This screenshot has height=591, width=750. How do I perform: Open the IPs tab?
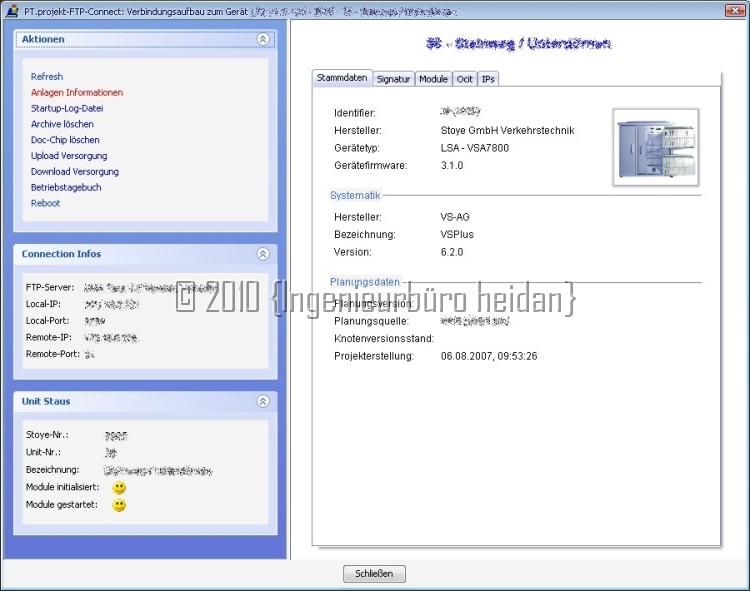[488, 79]
